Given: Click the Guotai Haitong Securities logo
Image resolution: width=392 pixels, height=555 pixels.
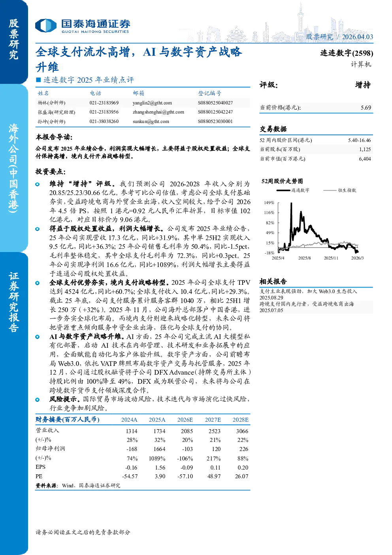Looking at the screenshot, I should point(83,26).
